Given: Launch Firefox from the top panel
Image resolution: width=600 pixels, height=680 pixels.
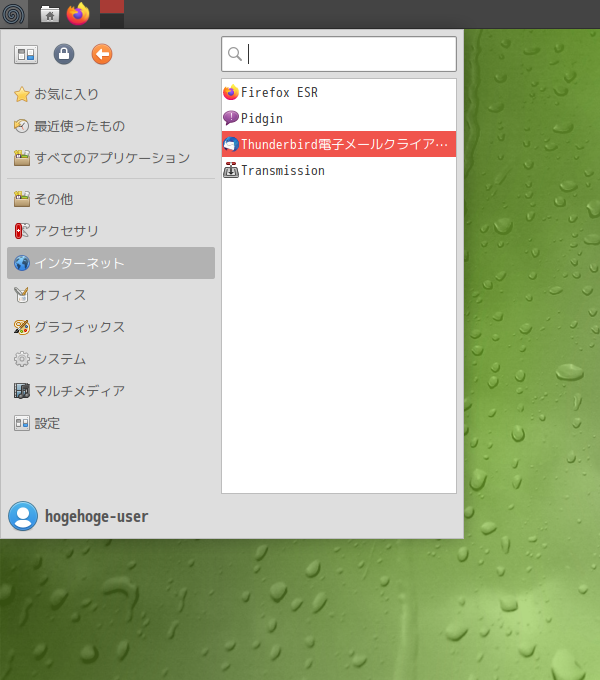Looking at the screenshot, I should (78, 14).
